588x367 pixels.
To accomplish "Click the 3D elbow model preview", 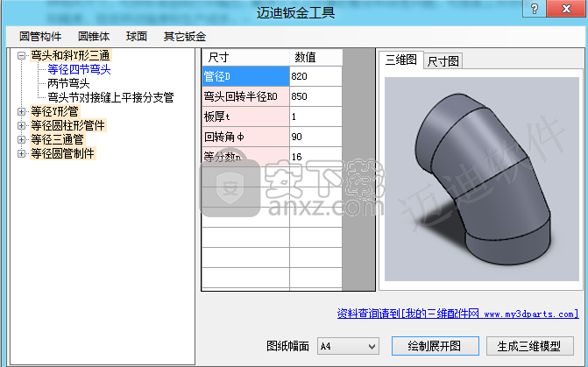I will [482, 180].
